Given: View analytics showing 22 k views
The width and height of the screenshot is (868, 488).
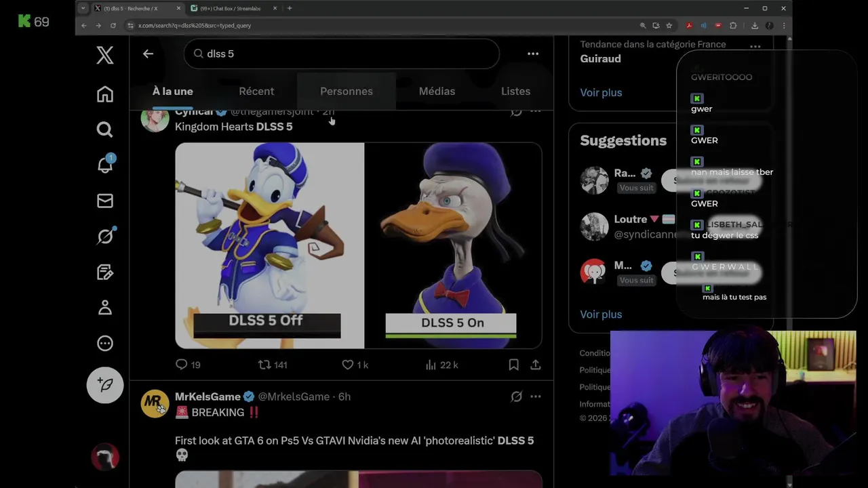Looking at the screenshot, I should (441, 365).
